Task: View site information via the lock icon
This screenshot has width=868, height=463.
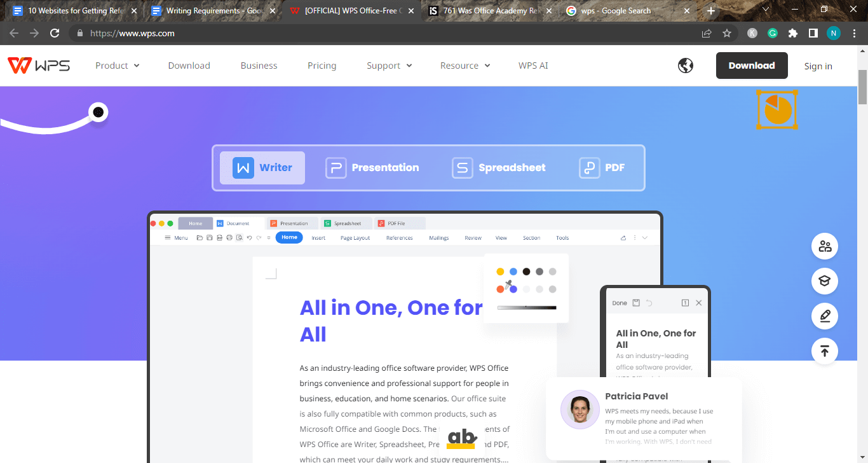Action: (x=79, y=33)
